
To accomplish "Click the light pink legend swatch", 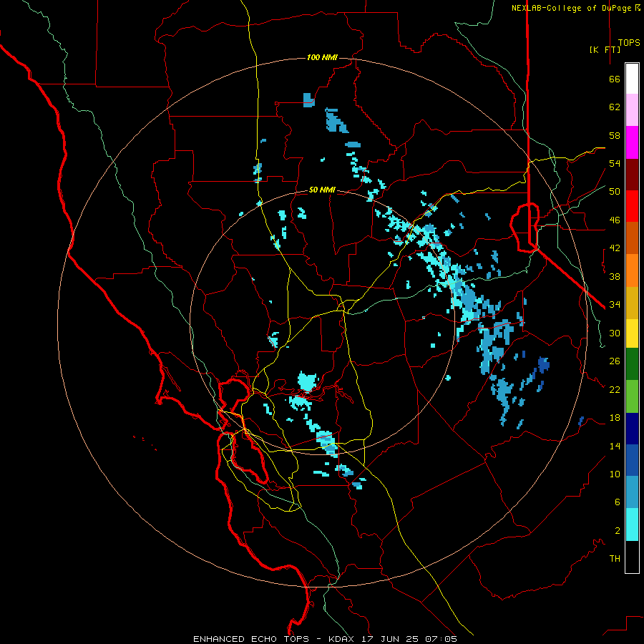I will pos(632,109).
